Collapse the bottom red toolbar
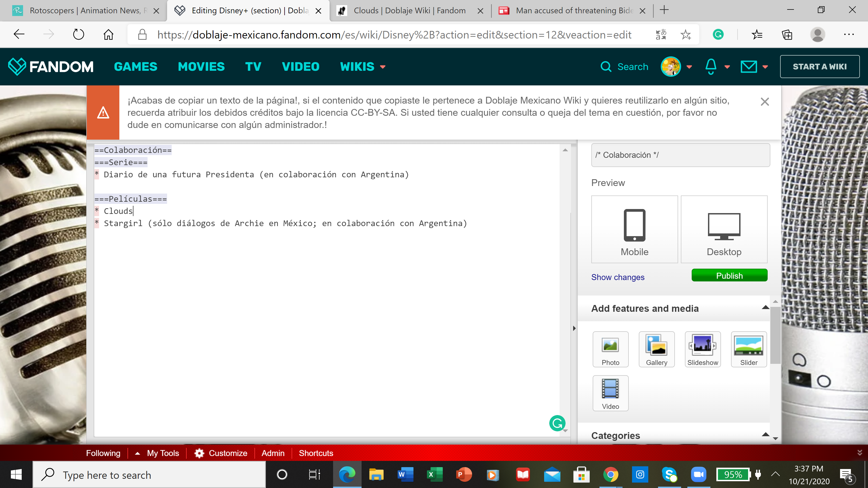868x488 pixels. click(x=860, y=452)
